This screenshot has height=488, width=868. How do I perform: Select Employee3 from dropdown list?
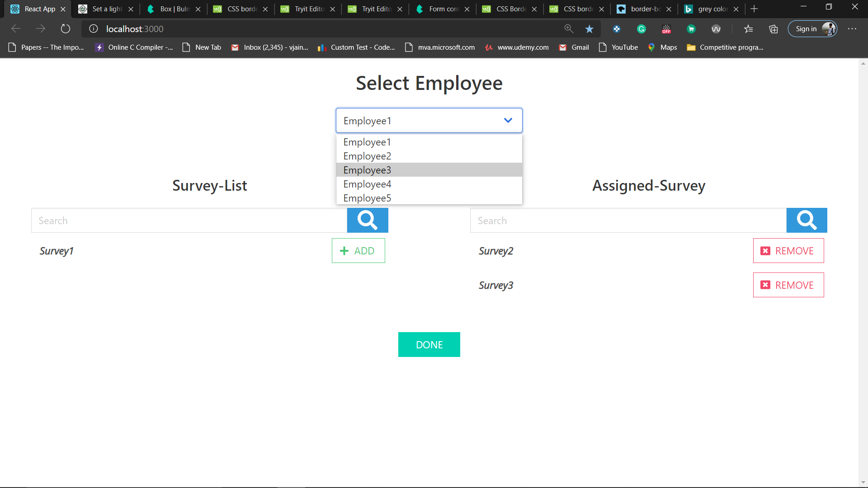tap(367, 170)
